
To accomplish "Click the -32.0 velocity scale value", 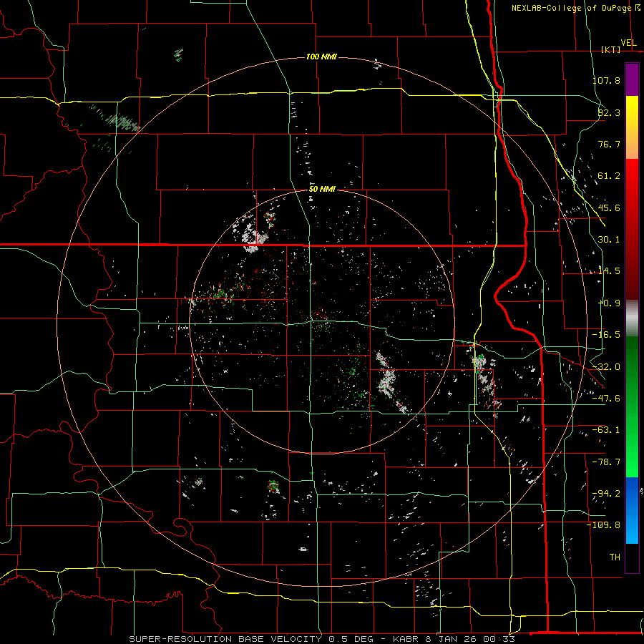I will tap(606, 367).
